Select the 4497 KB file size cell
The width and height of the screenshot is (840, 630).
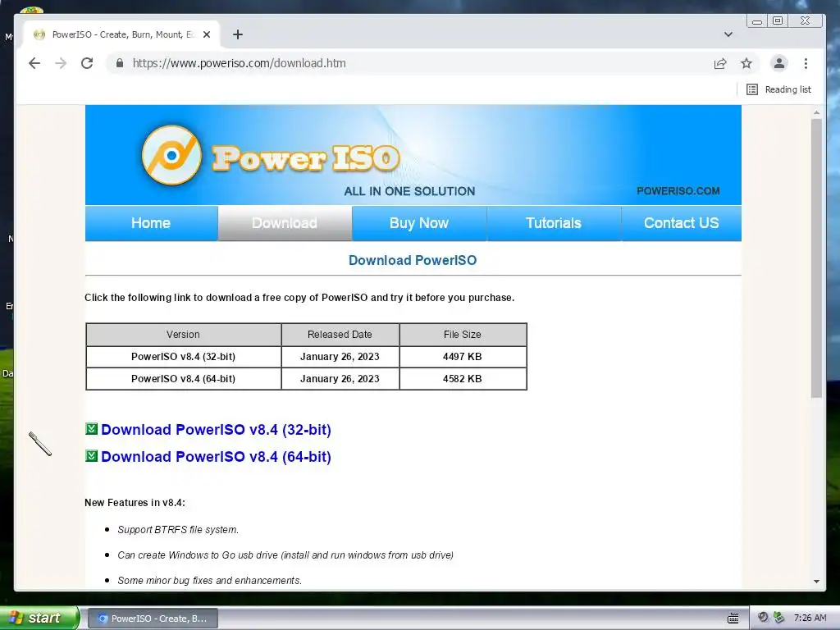pos(463,357)
